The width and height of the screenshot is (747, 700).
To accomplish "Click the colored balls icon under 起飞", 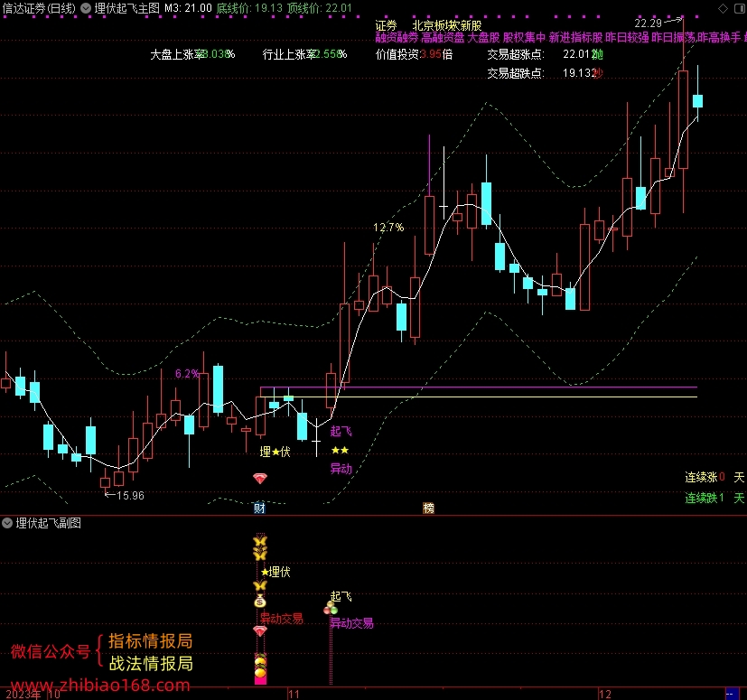I will 331,608.
